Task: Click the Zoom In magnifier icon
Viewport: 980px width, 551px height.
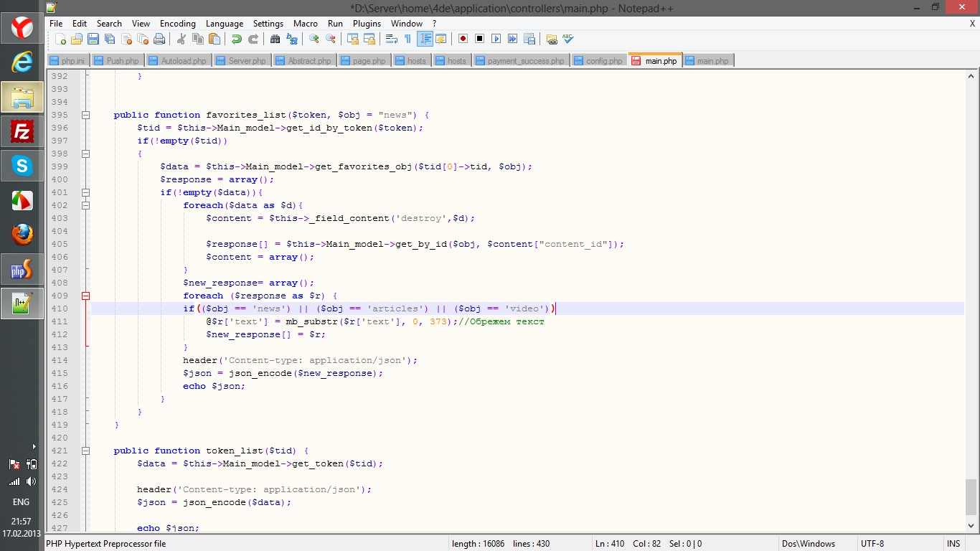Action: click(314, 39)
